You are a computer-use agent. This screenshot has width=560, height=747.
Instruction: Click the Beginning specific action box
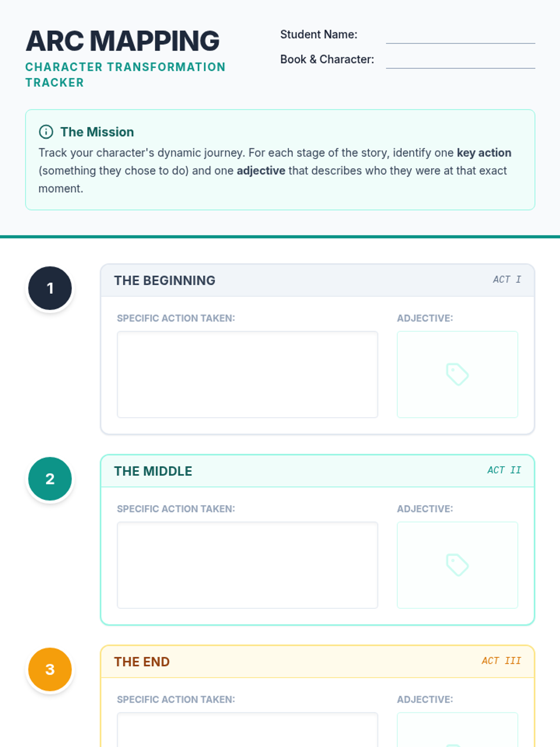click(247, 374)
